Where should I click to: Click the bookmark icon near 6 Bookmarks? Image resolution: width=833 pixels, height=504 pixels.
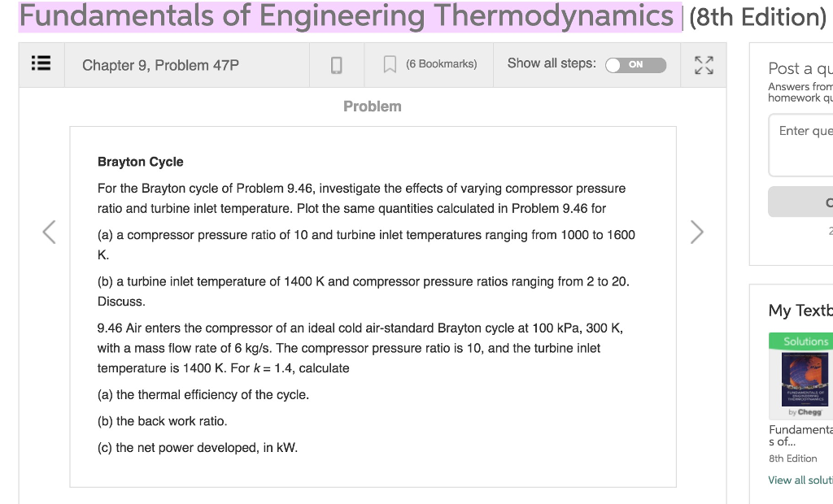point(388,64)
